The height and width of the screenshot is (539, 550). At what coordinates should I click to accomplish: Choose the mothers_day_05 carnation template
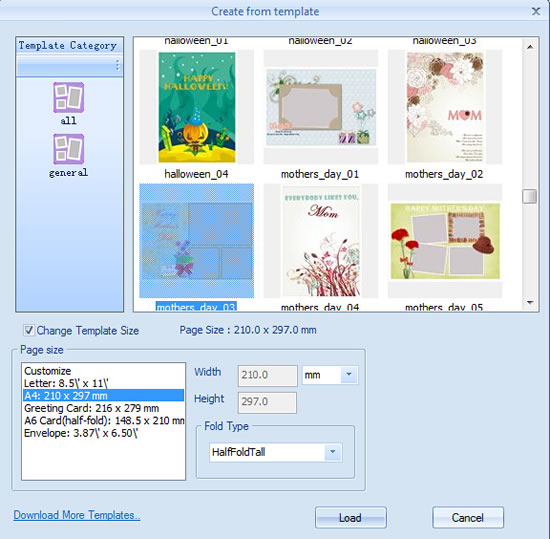[x=445, y=241]
